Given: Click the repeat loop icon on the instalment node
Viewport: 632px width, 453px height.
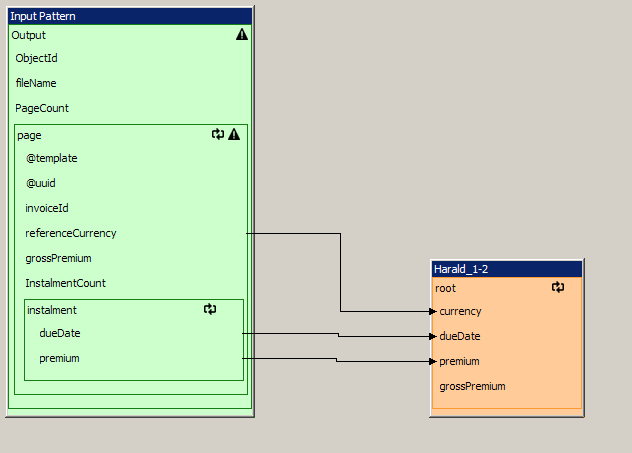Looking at the screenshot, I should [x=210, y=310].
